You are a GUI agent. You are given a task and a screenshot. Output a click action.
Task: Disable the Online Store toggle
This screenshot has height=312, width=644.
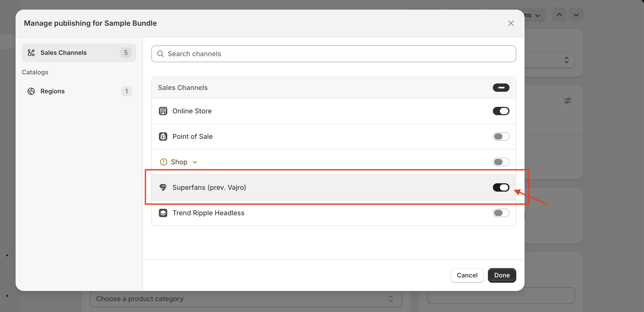(x=501, y=111)
